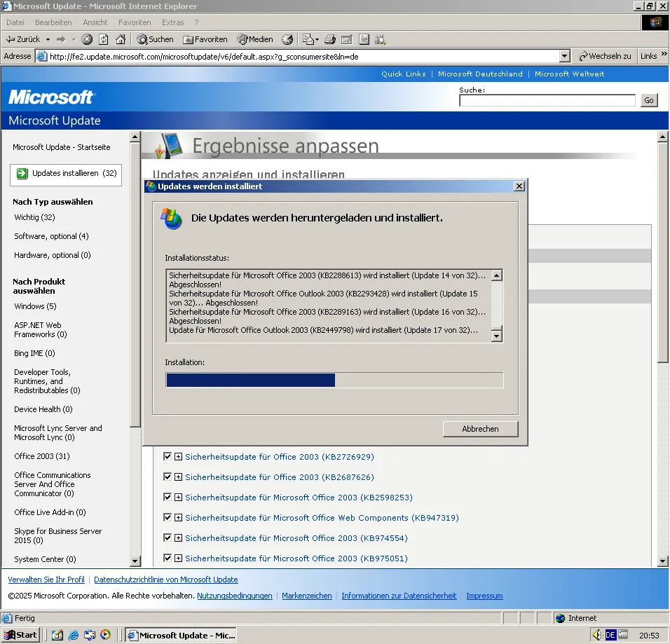Open the Favoriten menu in the menu bar

(x=135, y=22)
